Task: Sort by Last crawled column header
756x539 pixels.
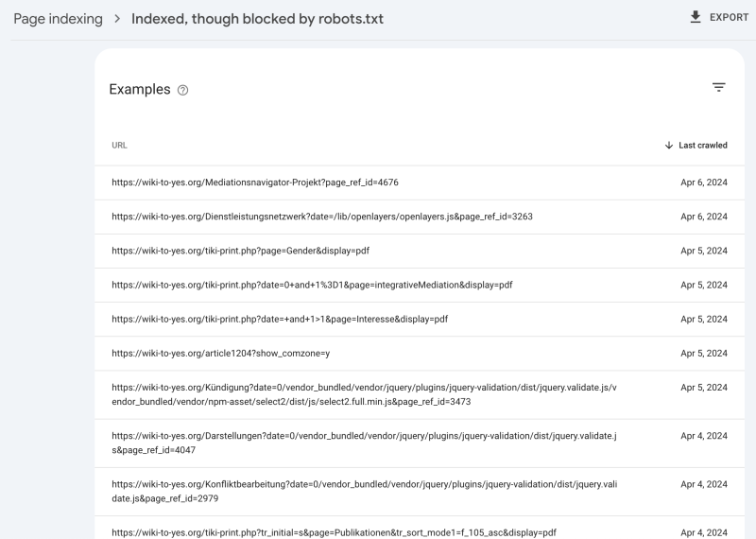Action: (x=702, y=146)
